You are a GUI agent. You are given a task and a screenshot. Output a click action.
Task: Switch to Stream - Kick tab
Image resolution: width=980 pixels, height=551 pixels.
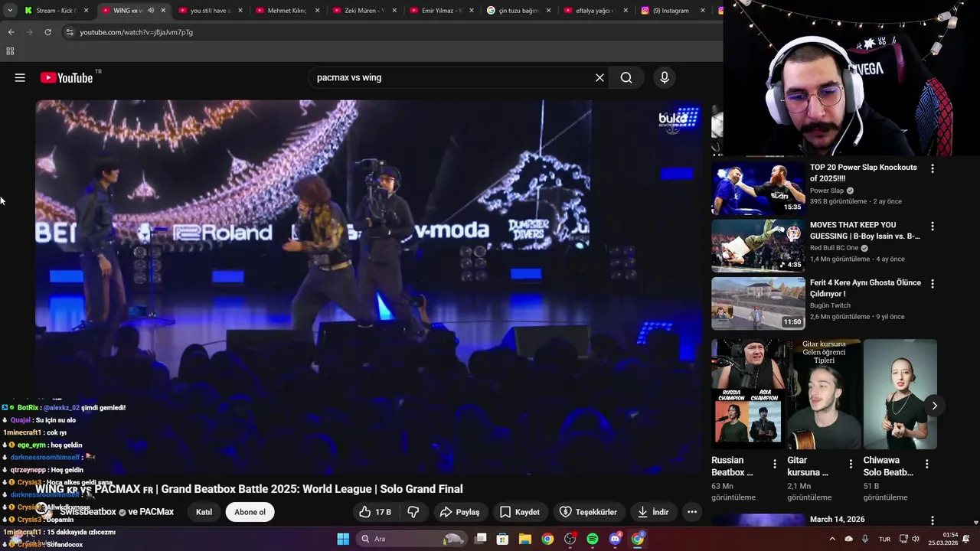point(56,11)
